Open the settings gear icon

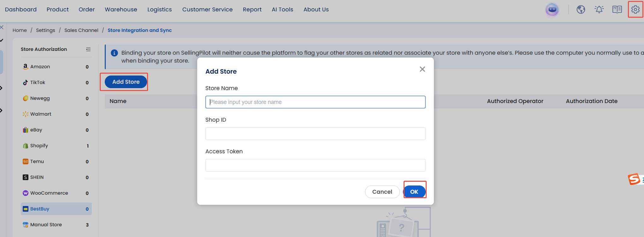pyautogui.click(x=635, y=9)
